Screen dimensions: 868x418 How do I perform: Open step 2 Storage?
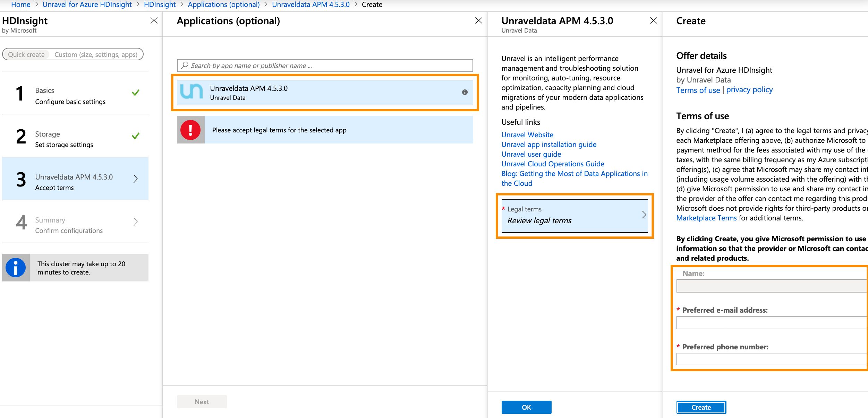[x=75, y=136]
